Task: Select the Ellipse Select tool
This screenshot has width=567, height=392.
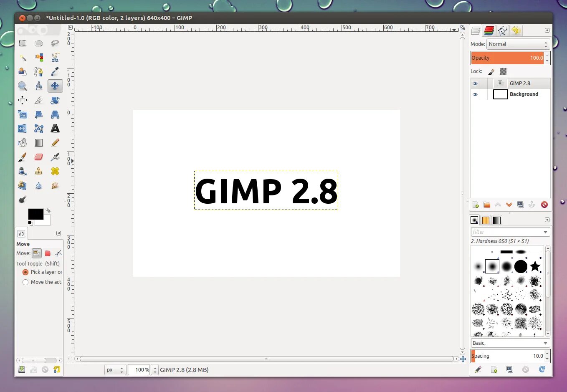Action: [x=39, y=43]
